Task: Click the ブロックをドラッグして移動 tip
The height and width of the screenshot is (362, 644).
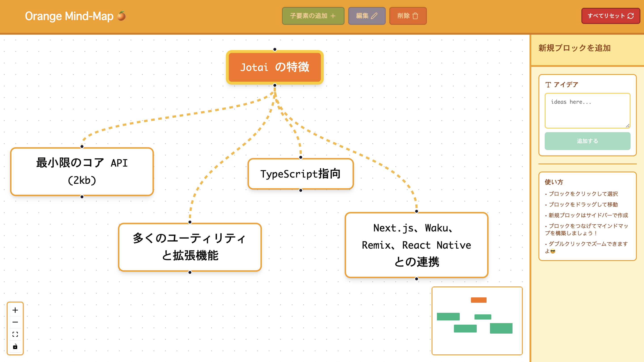Action: coord(581,205)
